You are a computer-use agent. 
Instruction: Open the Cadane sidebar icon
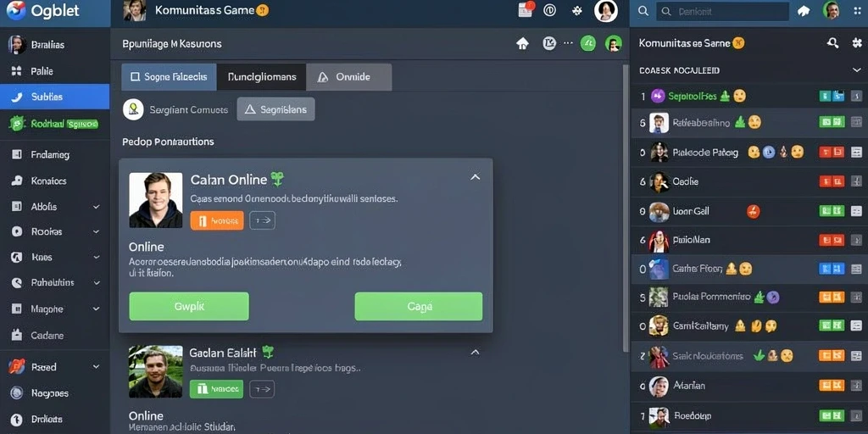click(x=16, y=335)
